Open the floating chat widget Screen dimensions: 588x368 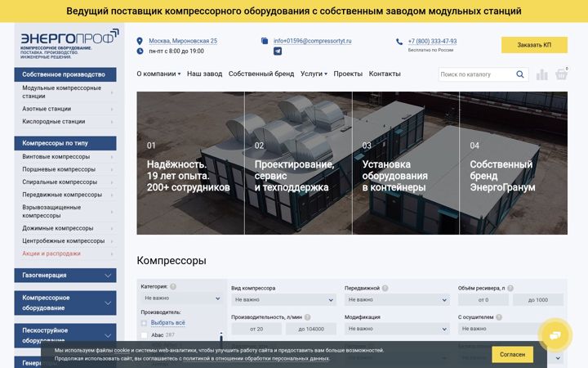(555, 335)
